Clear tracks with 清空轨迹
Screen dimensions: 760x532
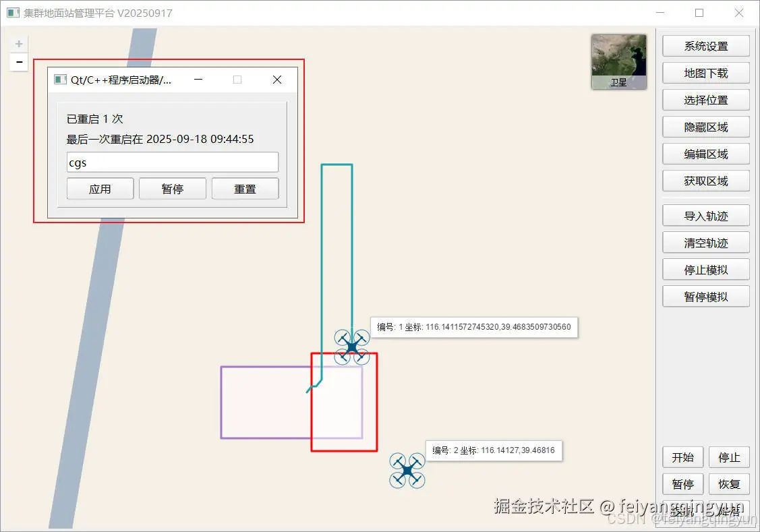coord(706,242)
